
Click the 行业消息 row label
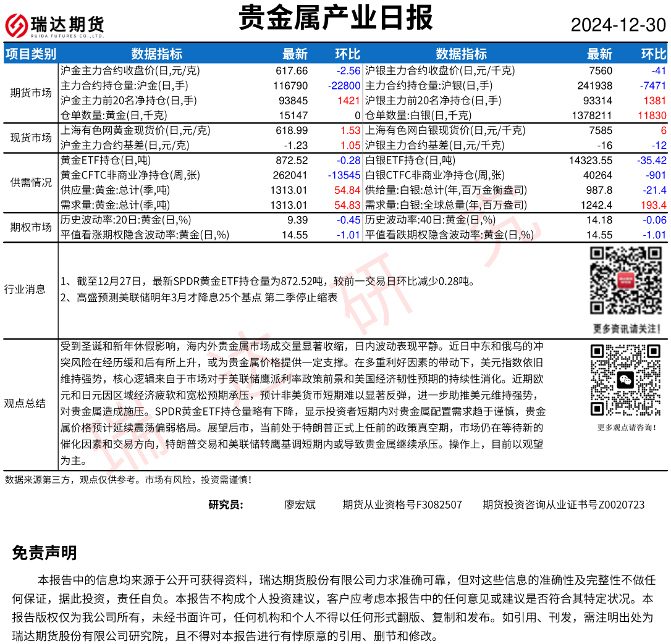[x=25, y=290]
